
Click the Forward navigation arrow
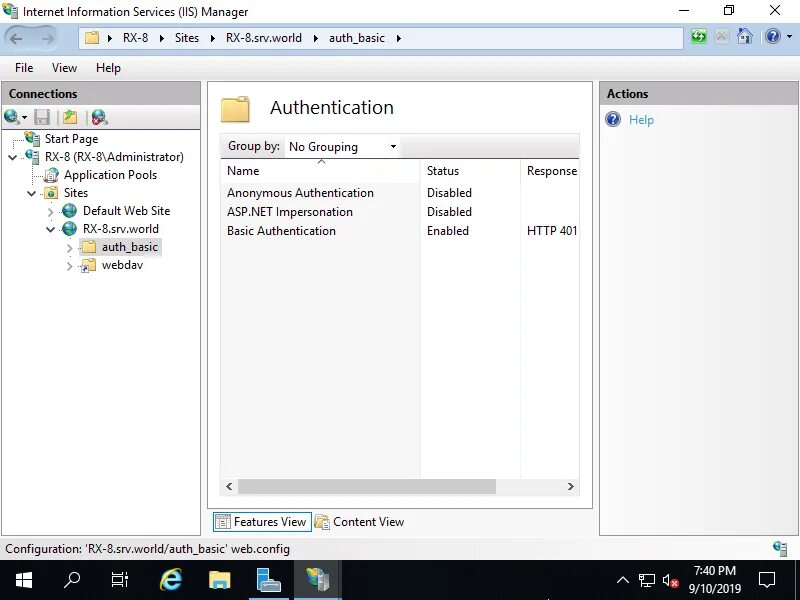click(47, 38)
